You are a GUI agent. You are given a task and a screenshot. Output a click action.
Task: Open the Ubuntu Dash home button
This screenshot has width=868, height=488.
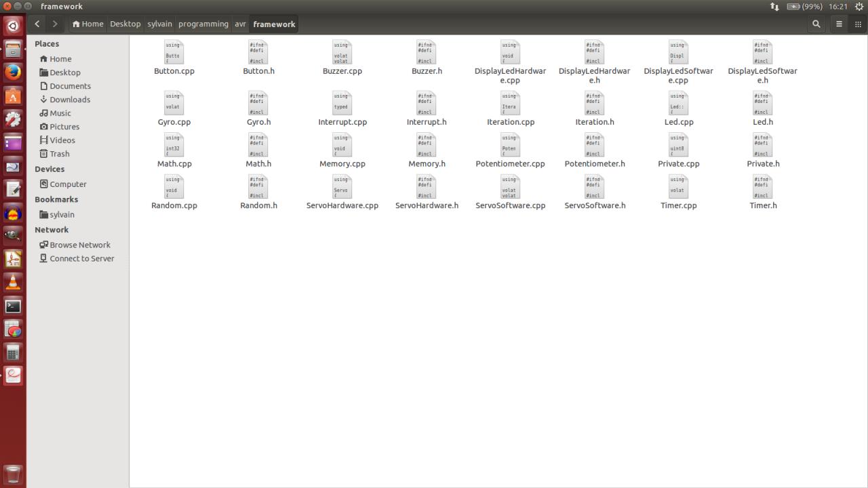coord(13,26)
